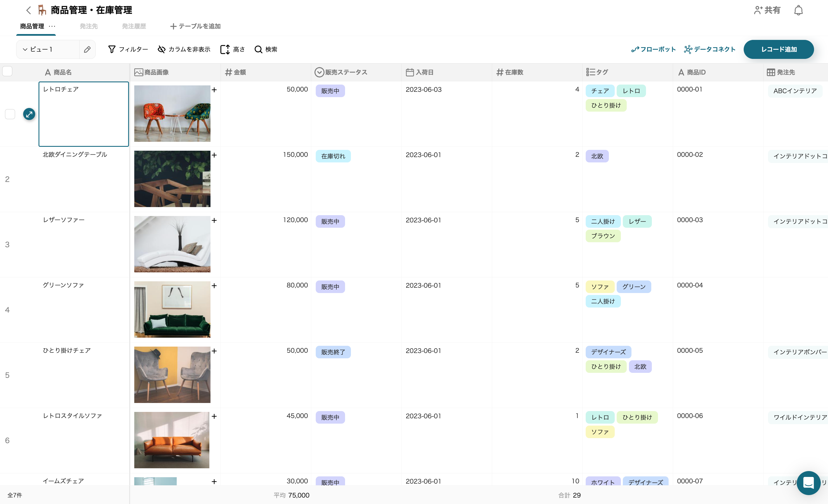The height and width of the screenshot is (504, 828).
Task: Click the レコード追加 button
Action: (x=778, y=49)
